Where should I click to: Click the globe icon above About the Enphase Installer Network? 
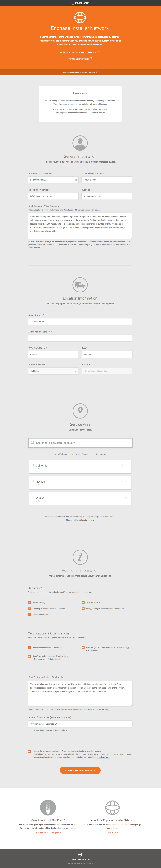[112, 808]
